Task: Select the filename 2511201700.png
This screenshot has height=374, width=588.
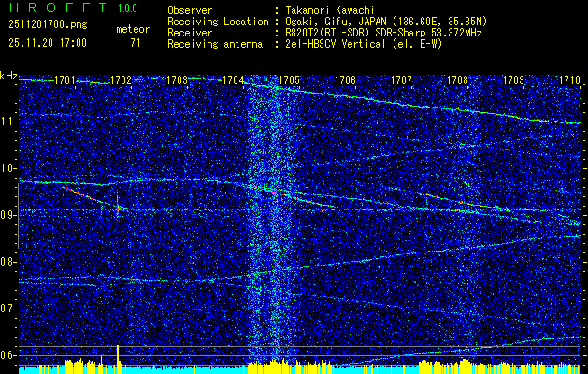Action: tap(48, 25)
